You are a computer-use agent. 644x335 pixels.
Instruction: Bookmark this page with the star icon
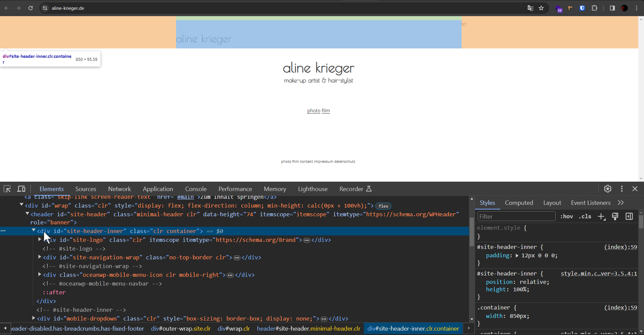click(x=541, y=8)
